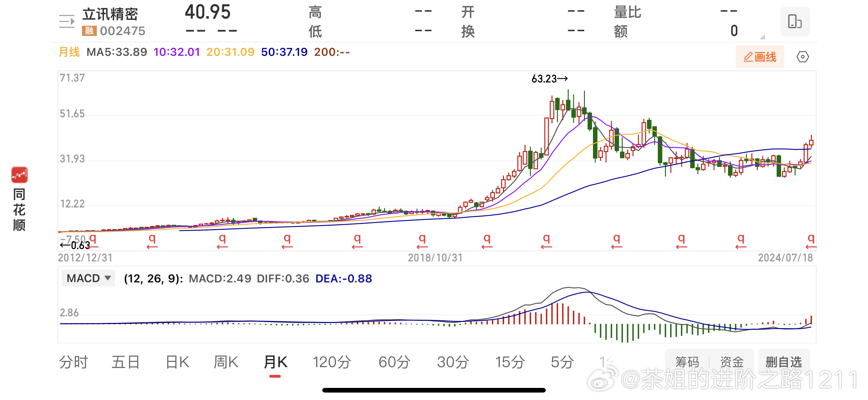Tap the 200:-- moving average label

[x=332, y=52]
